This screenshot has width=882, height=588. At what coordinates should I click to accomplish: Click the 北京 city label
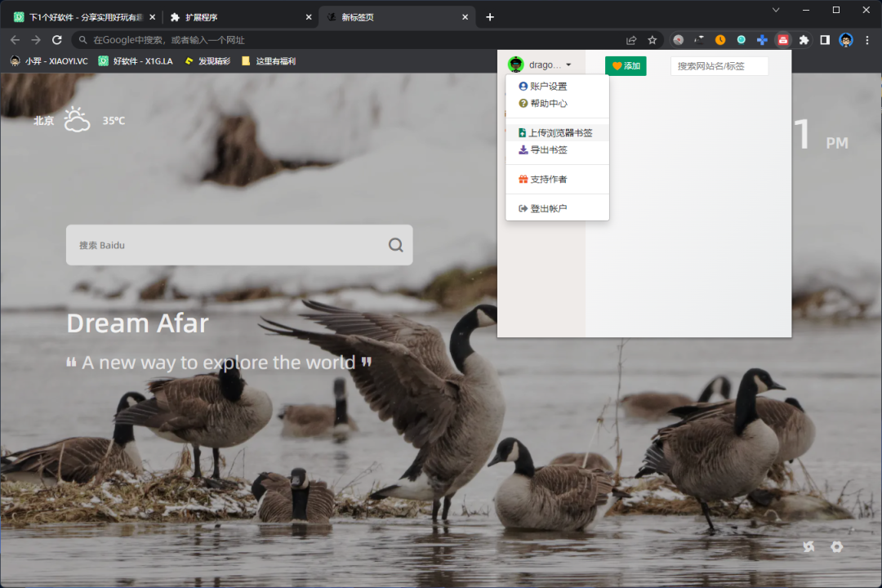coord(44,120)
